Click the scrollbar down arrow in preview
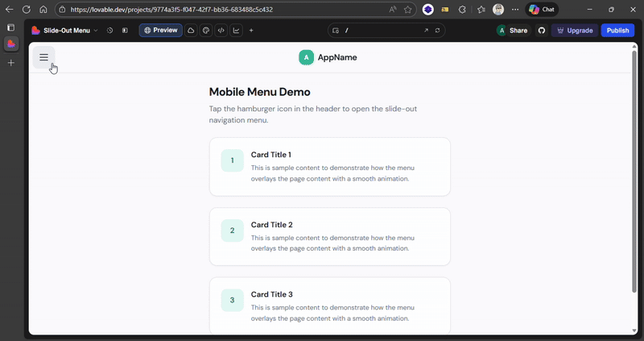Image resolution: width=644 pixels, height=341 pixels. coord(634,331)
